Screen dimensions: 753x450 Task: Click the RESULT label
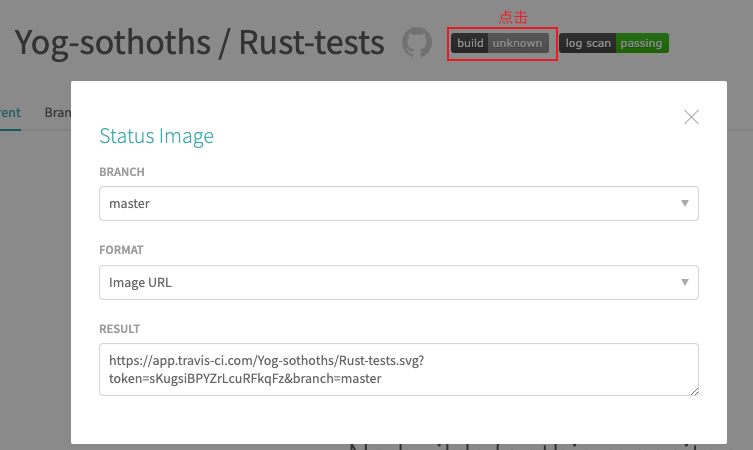coord(120,329)
